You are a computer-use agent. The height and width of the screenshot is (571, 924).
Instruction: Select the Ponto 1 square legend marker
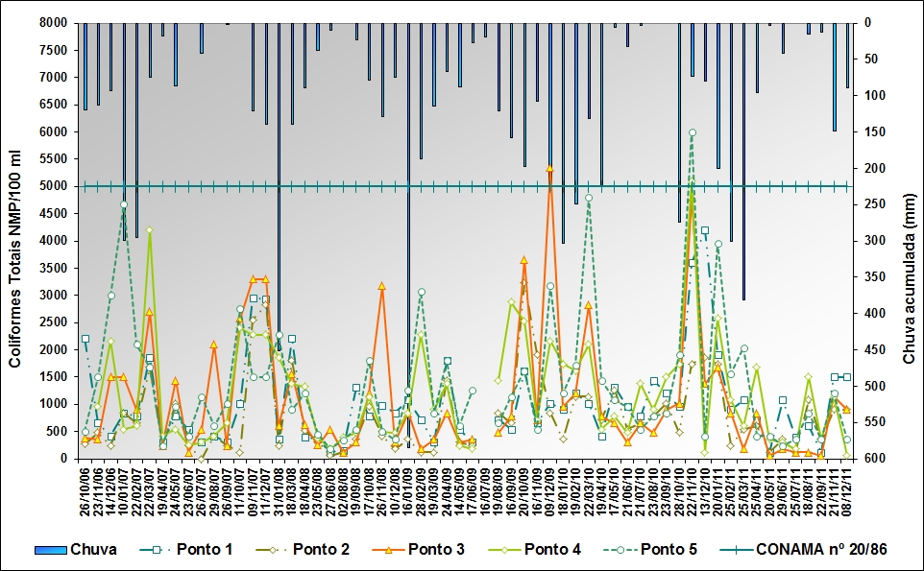click(x=166, y=549)
